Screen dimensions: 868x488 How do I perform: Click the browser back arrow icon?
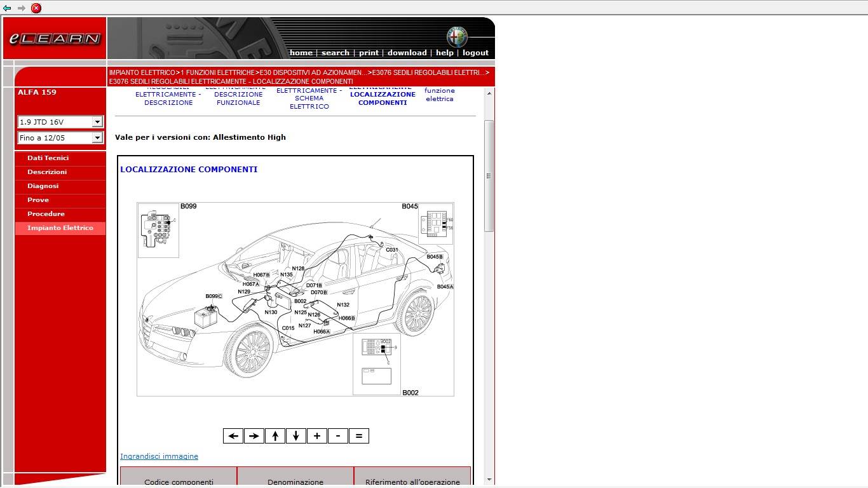click(7, 8)
